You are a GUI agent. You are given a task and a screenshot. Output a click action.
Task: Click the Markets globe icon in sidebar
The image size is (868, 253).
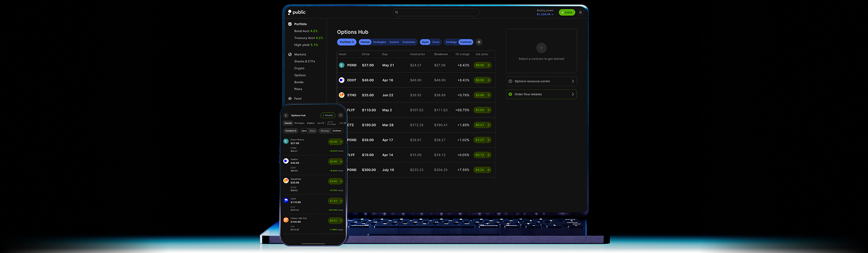coord(290,54)
